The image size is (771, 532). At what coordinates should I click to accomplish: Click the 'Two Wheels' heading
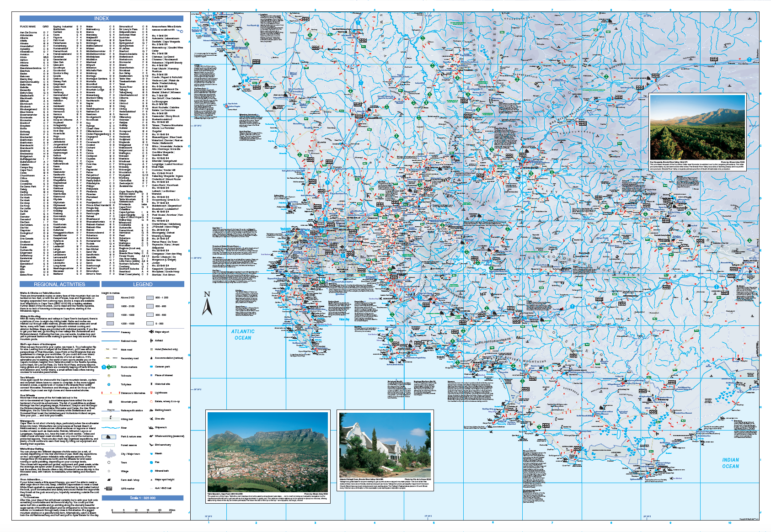coord(27,378)
